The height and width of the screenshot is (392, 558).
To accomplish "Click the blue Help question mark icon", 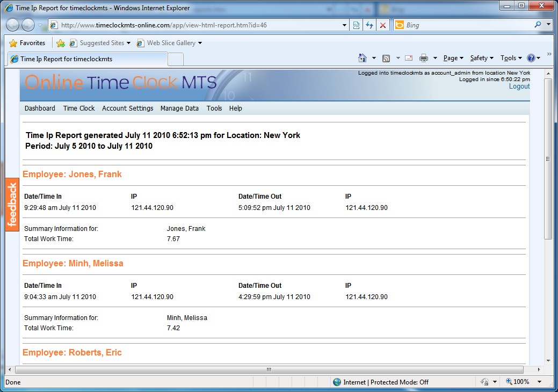I will (531, 58).
